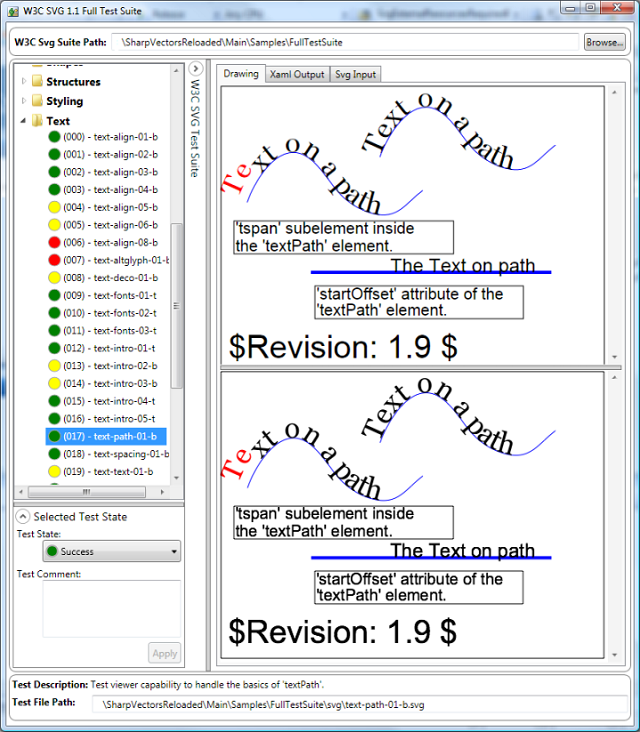This screenshot has width=640, height=732.
Task: Click lower drawing pane scroll-up arrow
Action: tap(614, 377)
